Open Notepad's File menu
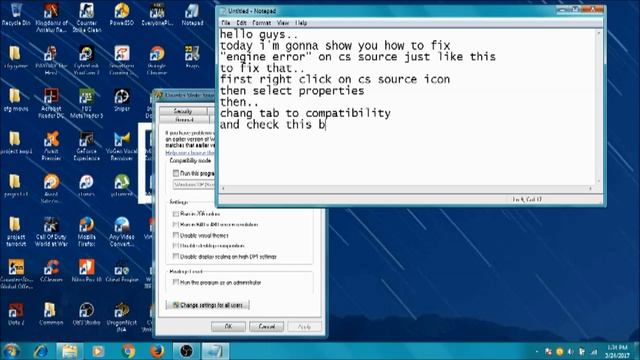The width and height of the screenshot is (640, 360). click(226, 23)
